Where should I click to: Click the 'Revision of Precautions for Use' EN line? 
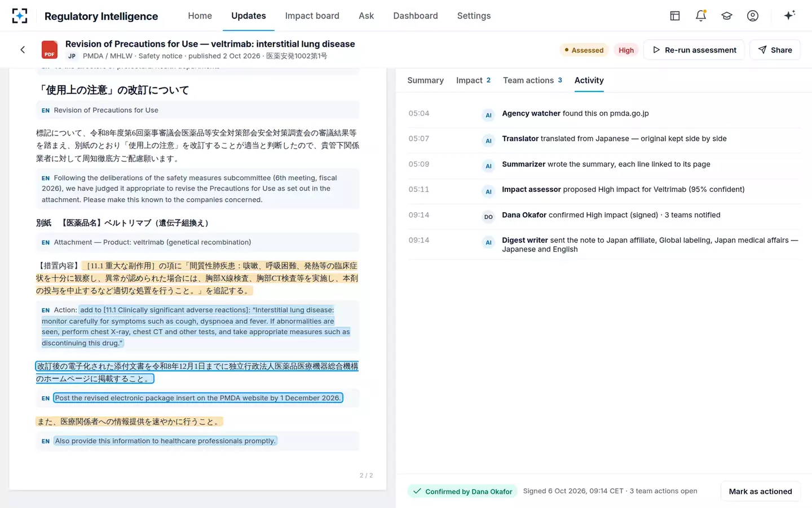(106, 110)
